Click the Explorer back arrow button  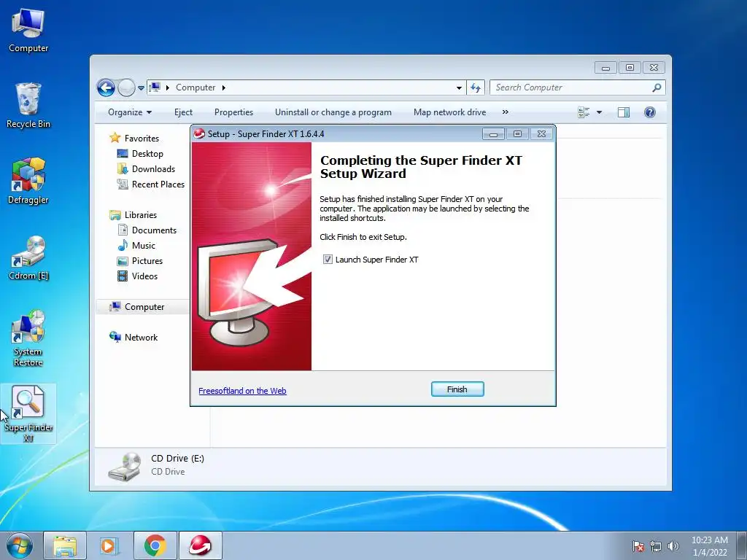(107, 87)
